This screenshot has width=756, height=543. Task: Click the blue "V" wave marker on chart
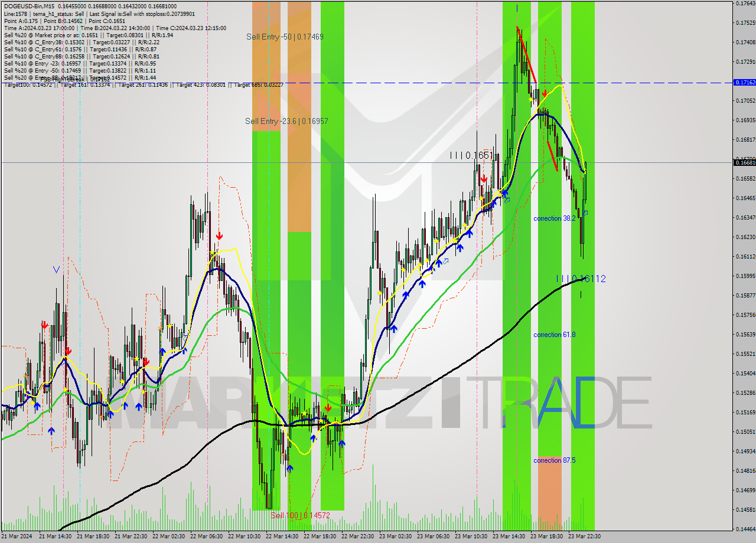pos(56,270)
